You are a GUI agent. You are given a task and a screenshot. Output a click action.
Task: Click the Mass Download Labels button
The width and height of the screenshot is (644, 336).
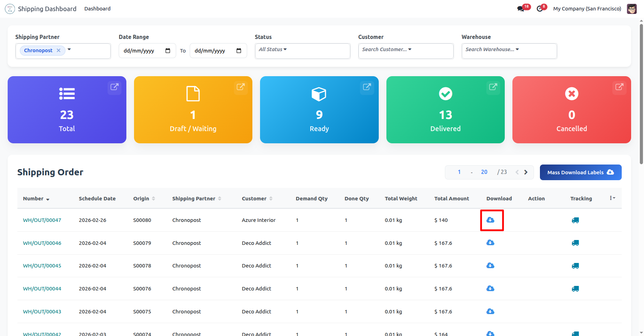click(x=580, y=172)
